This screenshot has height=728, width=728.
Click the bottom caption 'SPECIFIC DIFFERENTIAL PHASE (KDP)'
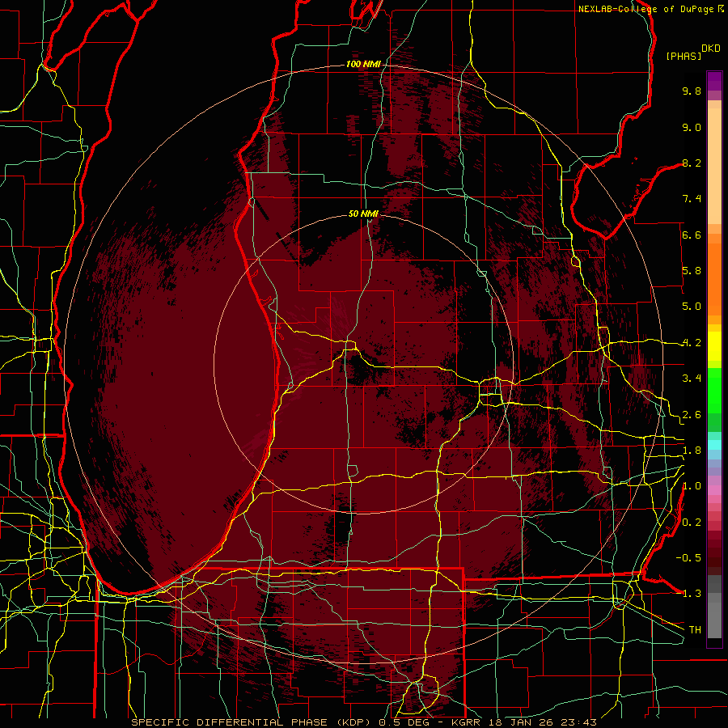(x=252, y=722)
